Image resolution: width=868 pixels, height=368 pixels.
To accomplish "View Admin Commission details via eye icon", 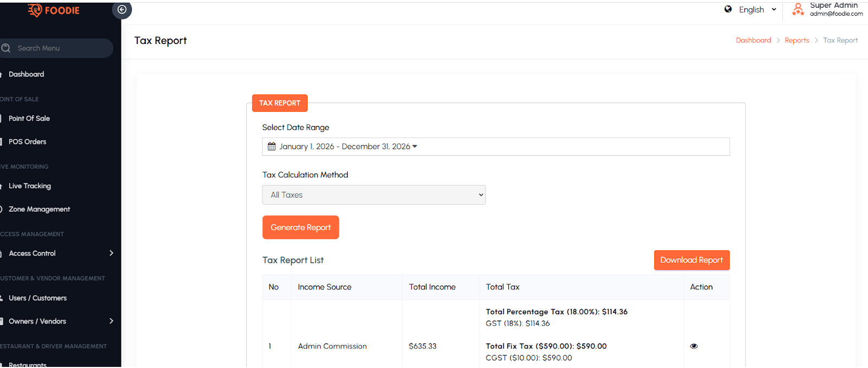I will coord(694,346).
